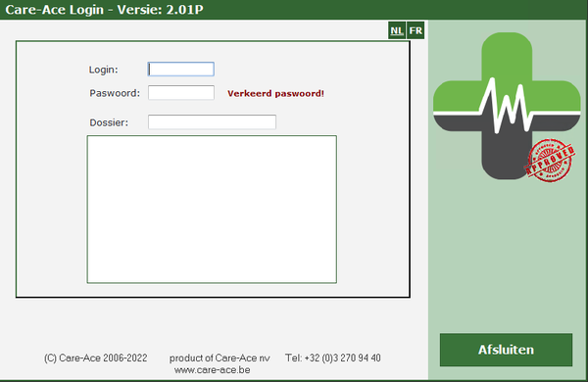588x382 pixels.
Task: Open the www.care-ace.be website link
Action: pyautogui.click(x=213, y=370)
